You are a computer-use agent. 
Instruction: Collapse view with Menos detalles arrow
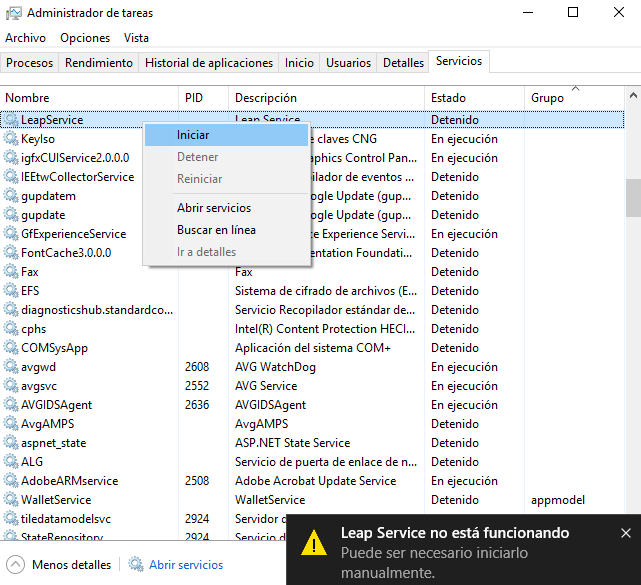16,565
